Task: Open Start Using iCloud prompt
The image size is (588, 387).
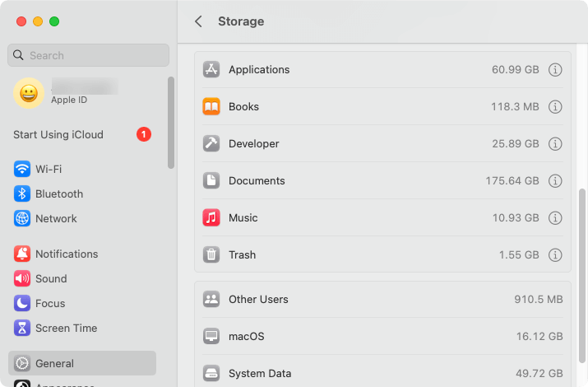Action: point(82,134)
